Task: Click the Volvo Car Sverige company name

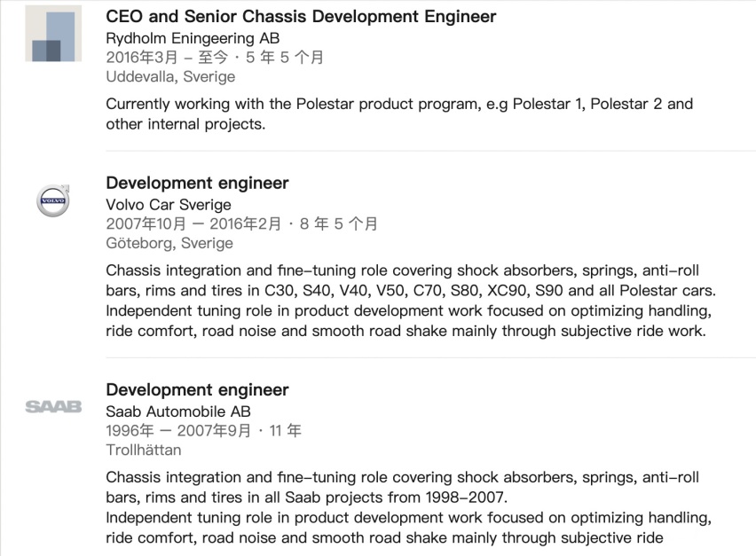Action: pyautogui.click(x=169, y=205)
